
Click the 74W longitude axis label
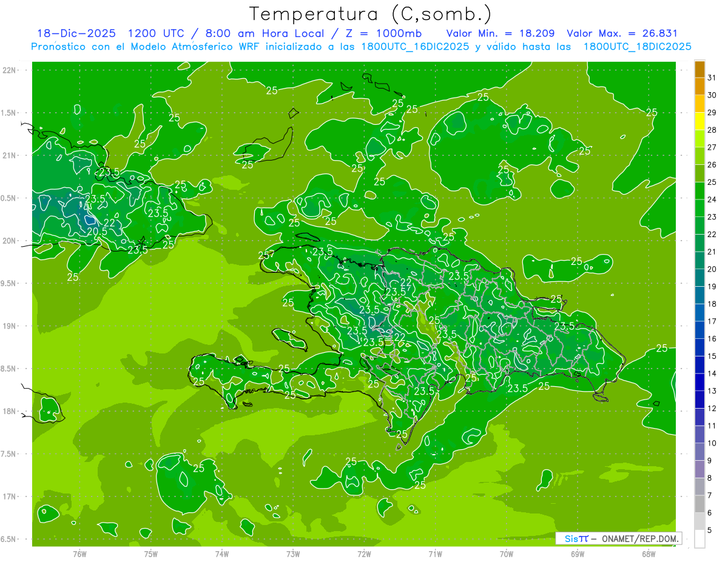pos(222,554)
